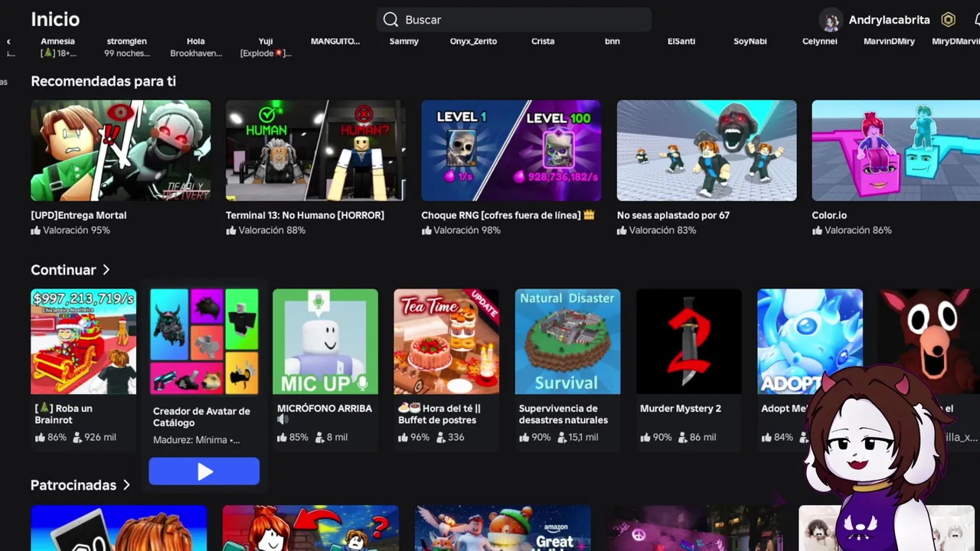The width and height of the screenshot is (980, 551).
Task: Click Supervivencia de desastres naturales title
Action: pyautogui.click(x=563, y=414)
